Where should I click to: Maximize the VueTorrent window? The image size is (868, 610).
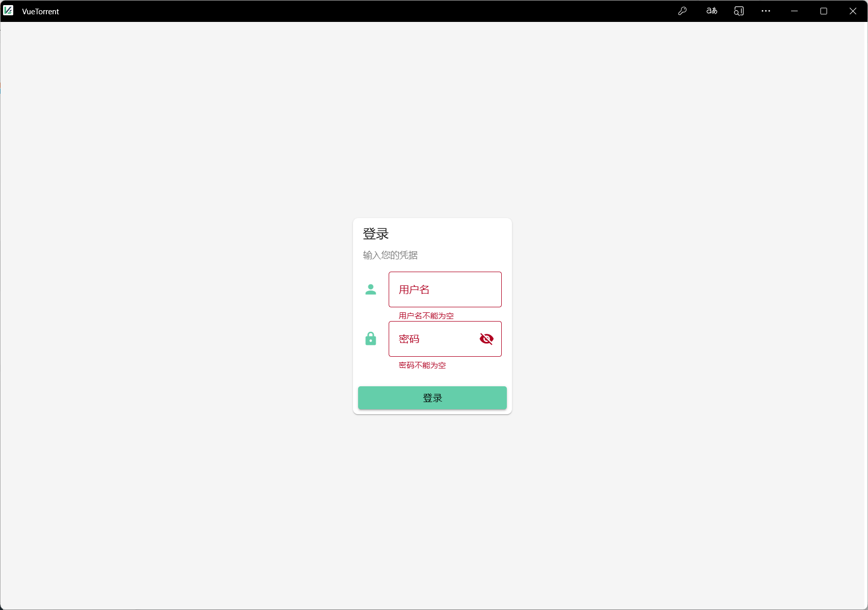click(824, 11)
